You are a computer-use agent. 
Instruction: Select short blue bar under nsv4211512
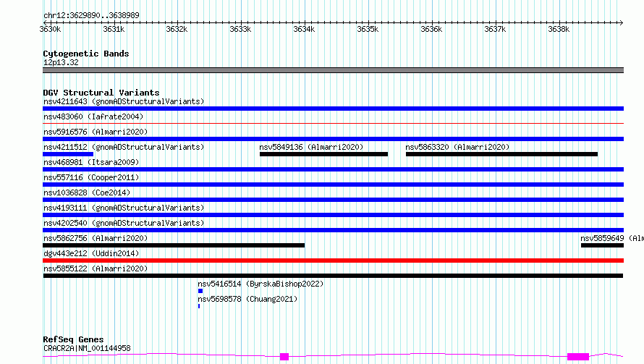(x=68, y=154)
